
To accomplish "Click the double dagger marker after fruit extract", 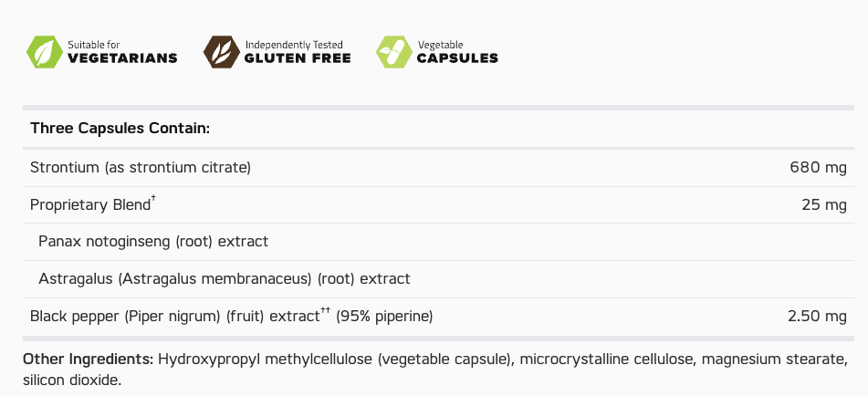I will pyautogui.click(x=325, y=311).
